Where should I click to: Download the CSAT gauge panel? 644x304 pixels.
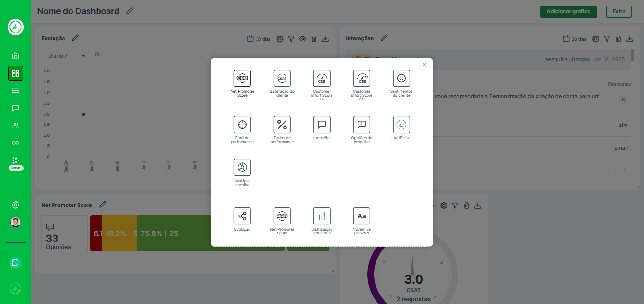click(478, 206)
